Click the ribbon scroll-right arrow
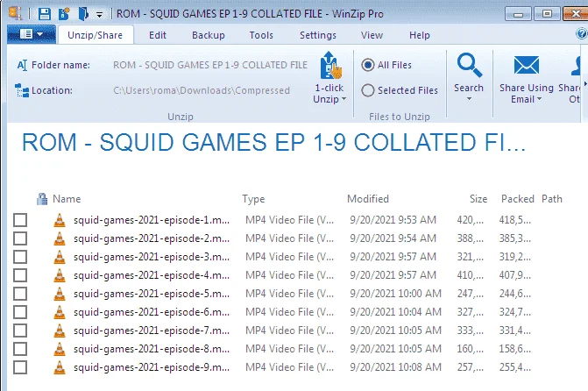Image resolution: width=588 pixels, height=391 pixels. point(585,83)
